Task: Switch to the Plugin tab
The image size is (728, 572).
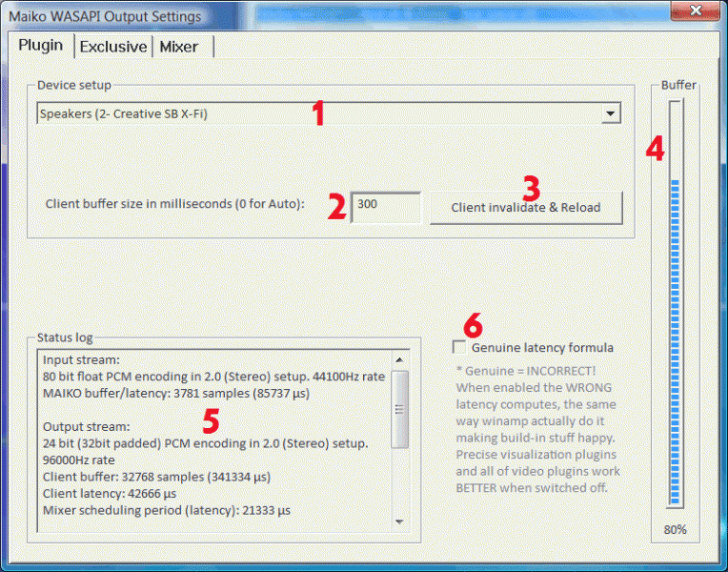Action: pos(41,45)
